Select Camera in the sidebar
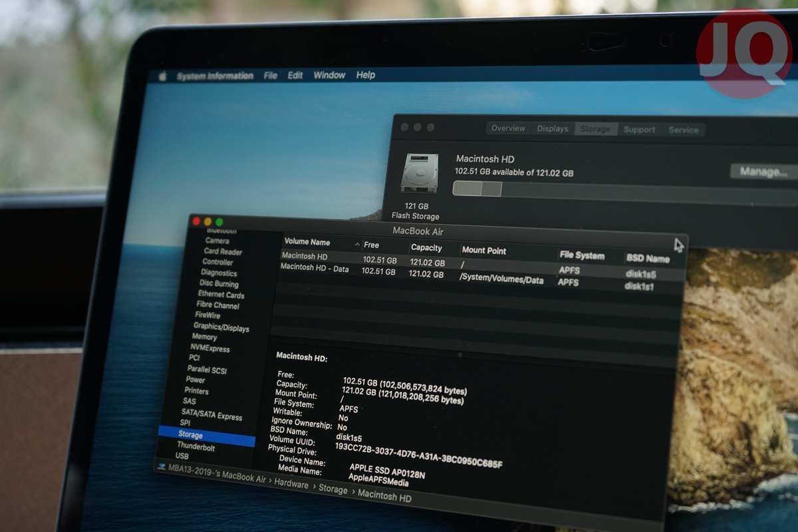This screenshot has height=532, width=798. [217, 241]
